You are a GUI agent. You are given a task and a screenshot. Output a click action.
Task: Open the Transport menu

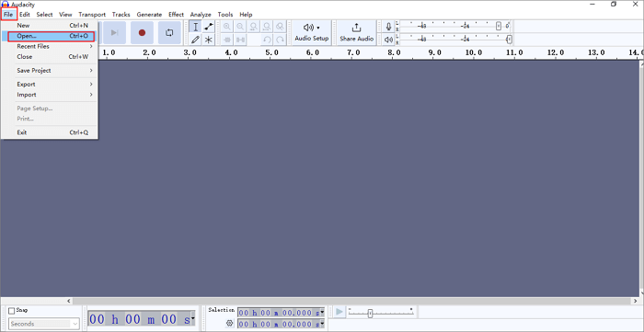pos(92,15)
